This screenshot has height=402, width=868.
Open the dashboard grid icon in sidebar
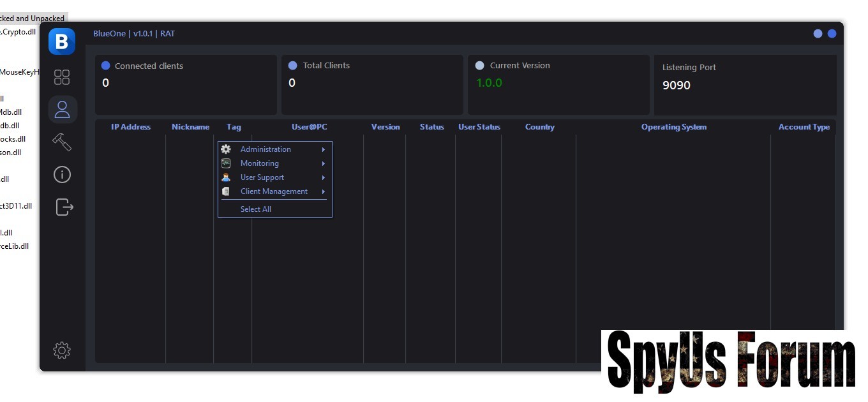[x=62, y=77]
